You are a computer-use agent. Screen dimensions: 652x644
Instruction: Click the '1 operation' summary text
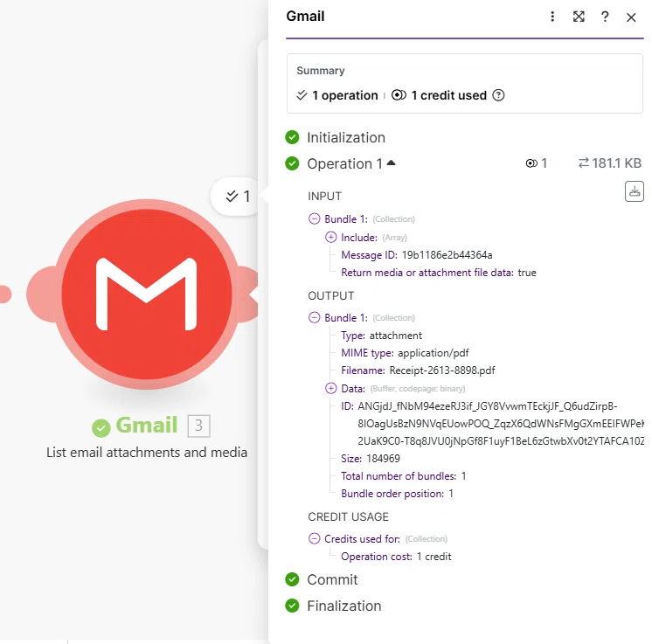tap(344, 95)
